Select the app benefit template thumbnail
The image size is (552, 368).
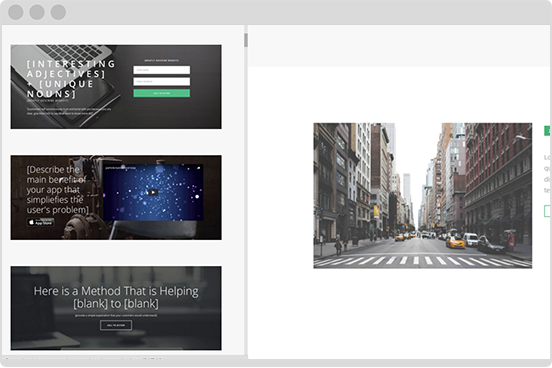coord(116,198)
